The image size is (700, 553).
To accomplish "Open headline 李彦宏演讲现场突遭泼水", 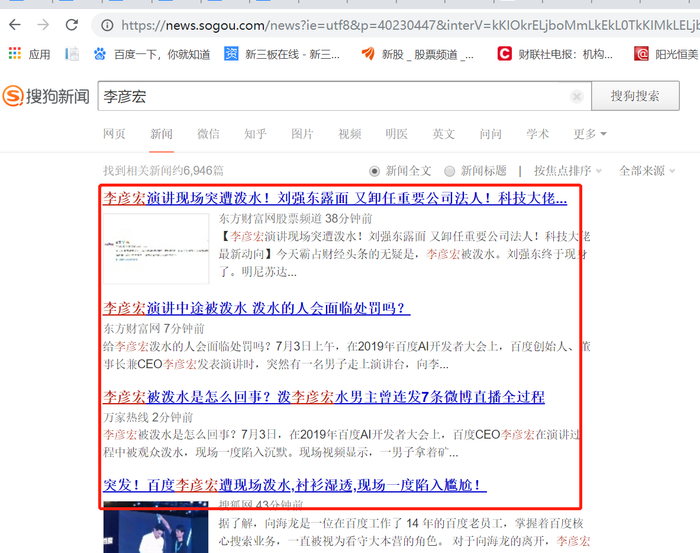I will click(335, 198).
